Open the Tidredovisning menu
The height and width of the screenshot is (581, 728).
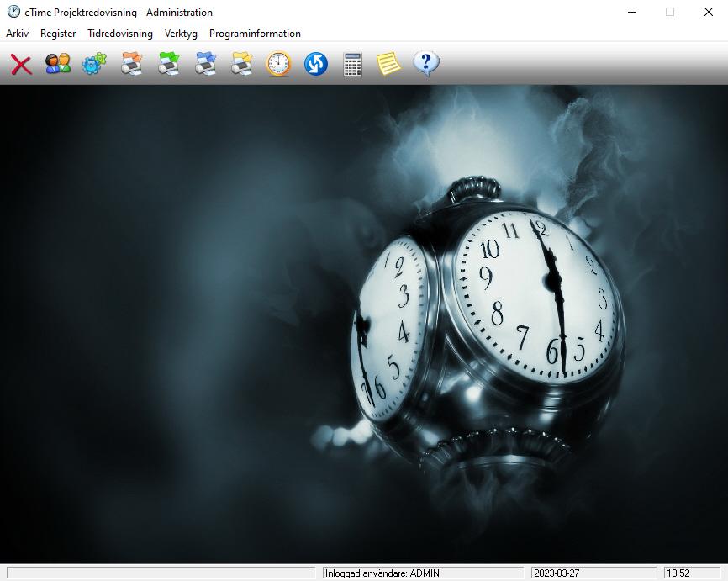(x=120, y=34)
